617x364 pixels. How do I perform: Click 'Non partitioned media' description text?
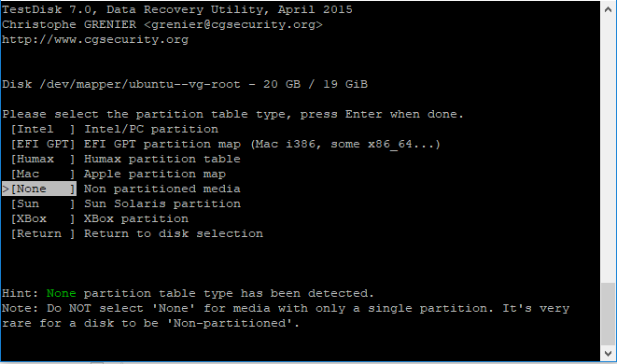(x=162, y=189)
